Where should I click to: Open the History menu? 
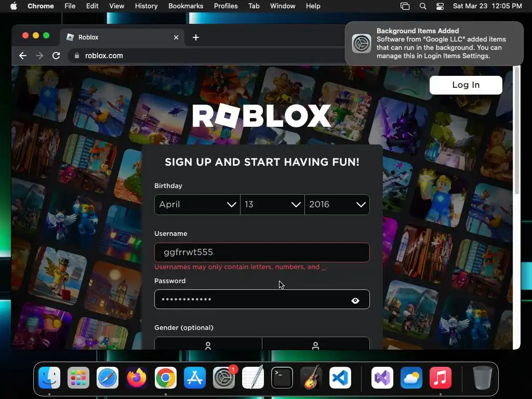[x=146, y=6]
